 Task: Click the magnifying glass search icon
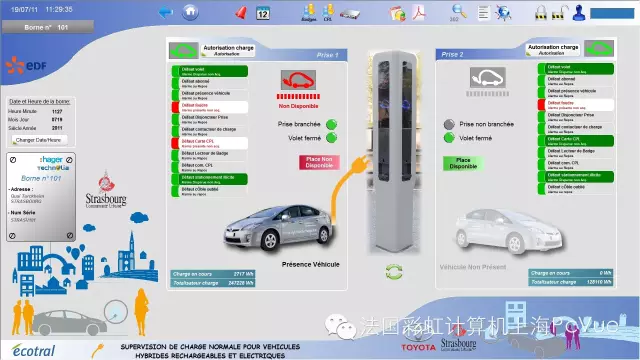tap(458, 12)
